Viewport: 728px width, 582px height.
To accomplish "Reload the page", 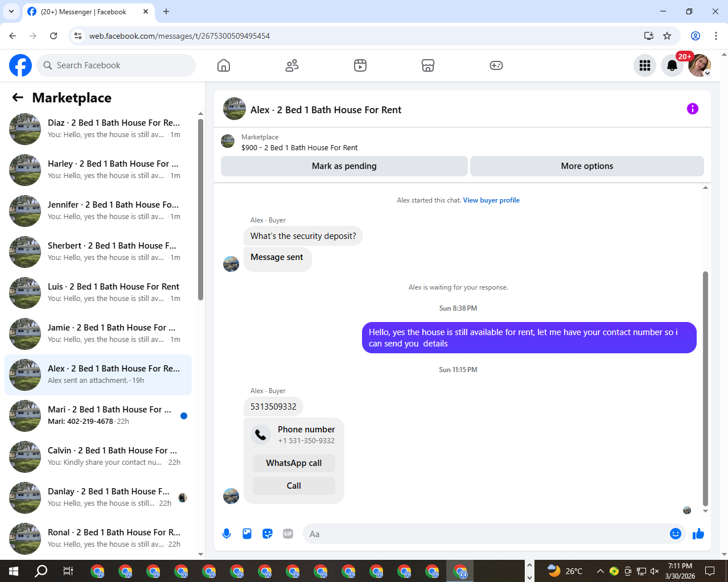I will 54,36.
